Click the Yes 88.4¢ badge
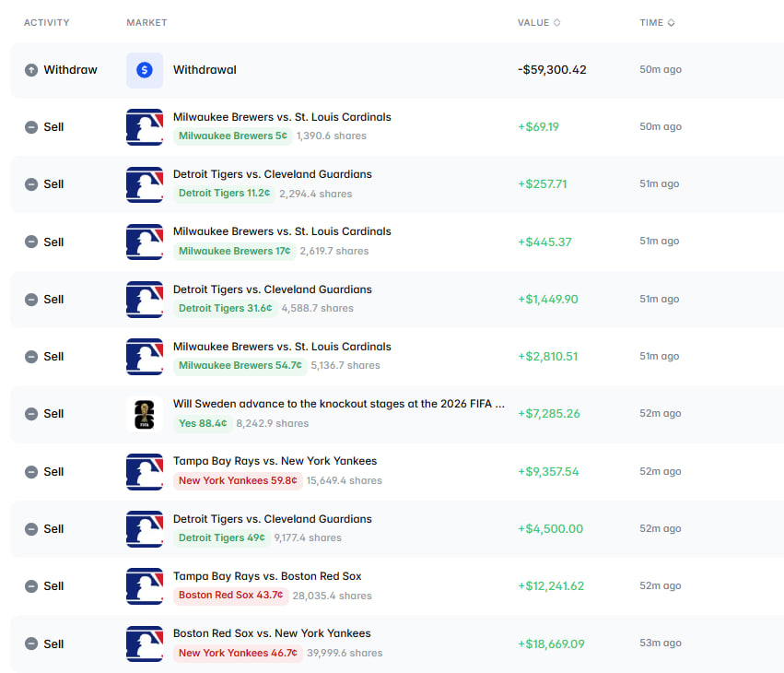The width and height of the screenshot is (784, 673). (203, 423)
